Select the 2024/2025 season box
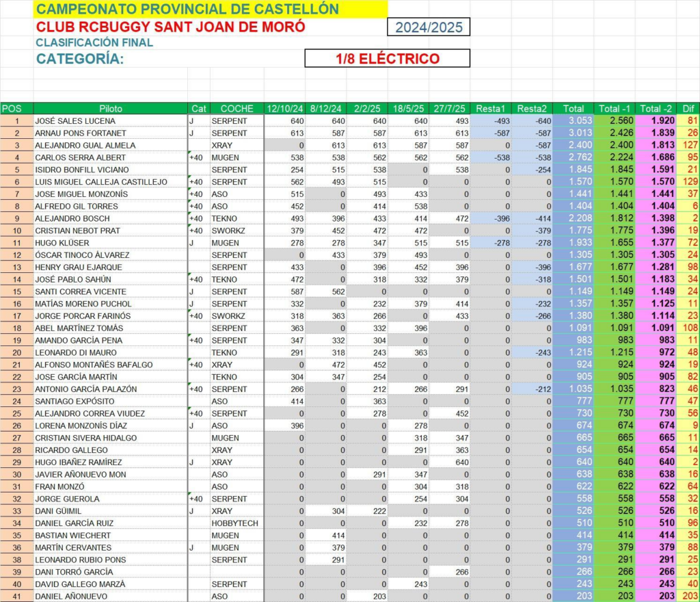Viewport: 700px width, 602px height. pos(429,27)
